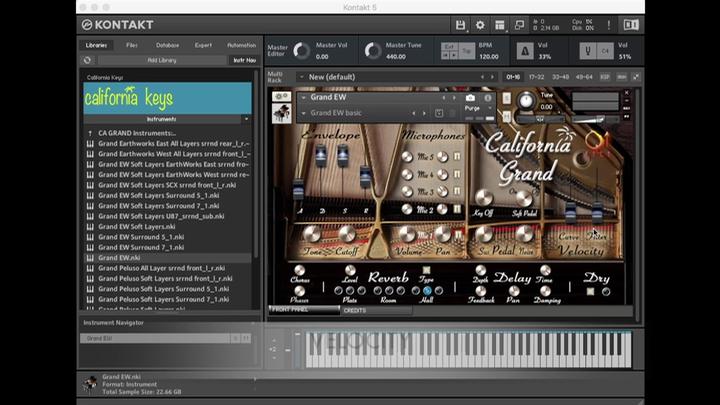The image size is (720, 405).
Task: Select the first Plate reverb button
Action: (x=338, y=291)
